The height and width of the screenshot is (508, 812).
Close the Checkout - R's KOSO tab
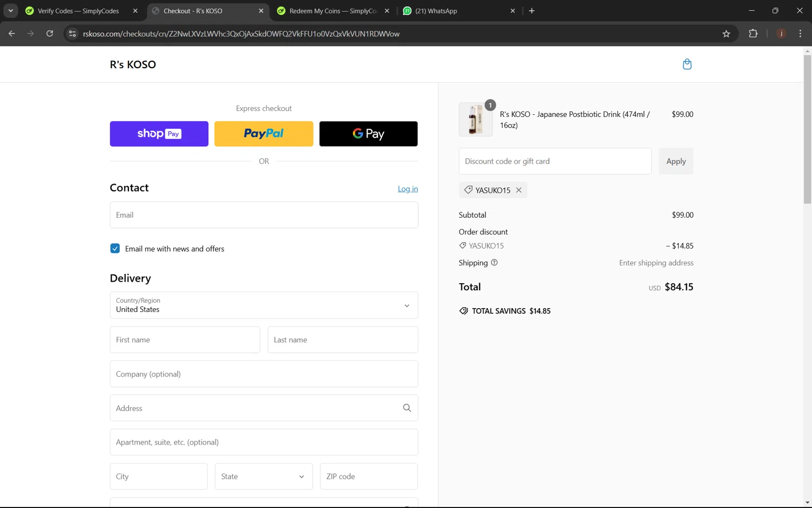[x=261, y=11]
